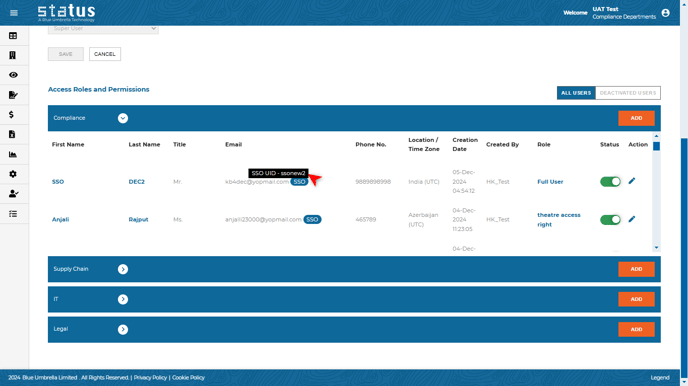Open the hamburger menu icon
688x386 pixels.
tap(14, 13)
